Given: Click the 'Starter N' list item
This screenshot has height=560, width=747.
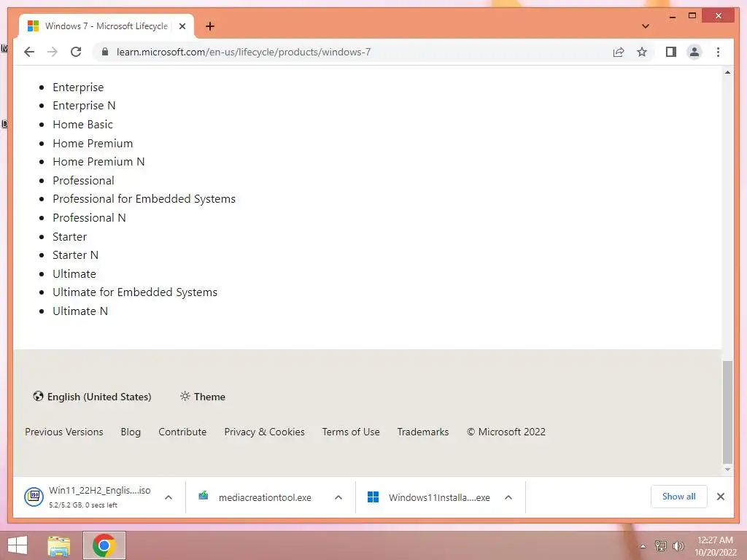Looking at the screenshot, I should coord(75,255).
